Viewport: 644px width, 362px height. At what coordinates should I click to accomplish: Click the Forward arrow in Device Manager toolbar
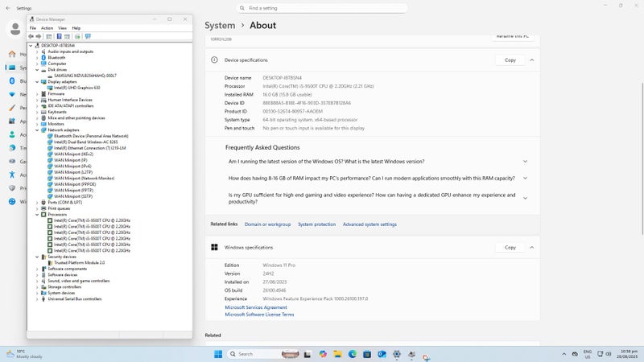[x=39, y=36]
